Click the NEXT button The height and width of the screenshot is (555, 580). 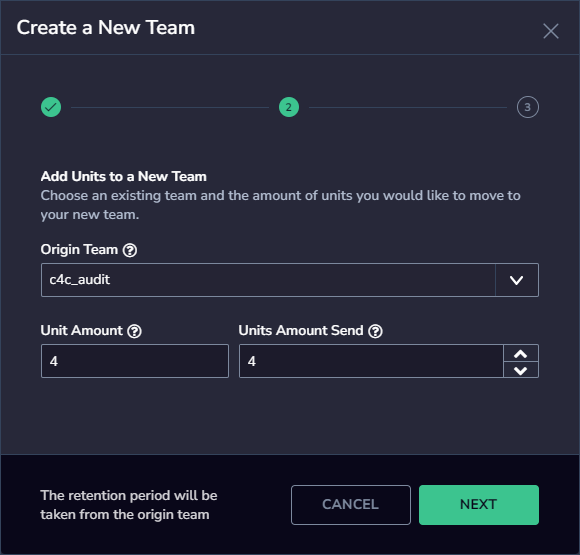(x=479, y=505)
